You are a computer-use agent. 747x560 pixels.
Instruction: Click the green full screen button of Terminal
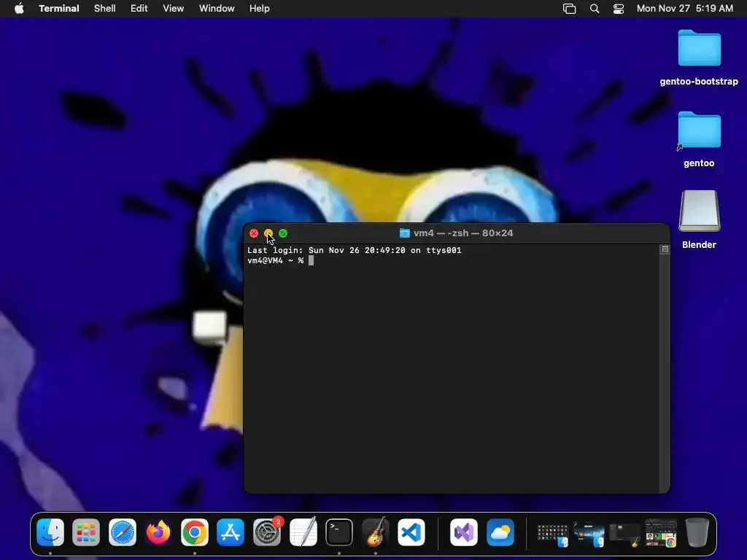(x=283, y=233)
